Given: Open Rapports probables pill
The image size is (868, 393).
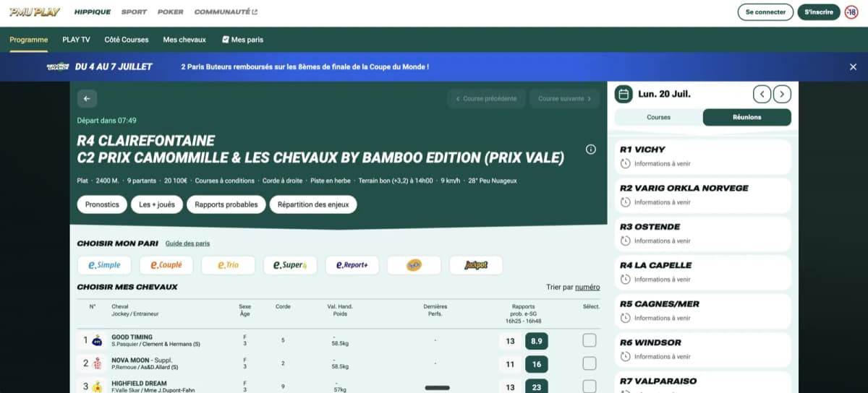Looking at the screenshot, I should [x=226, y=204].
